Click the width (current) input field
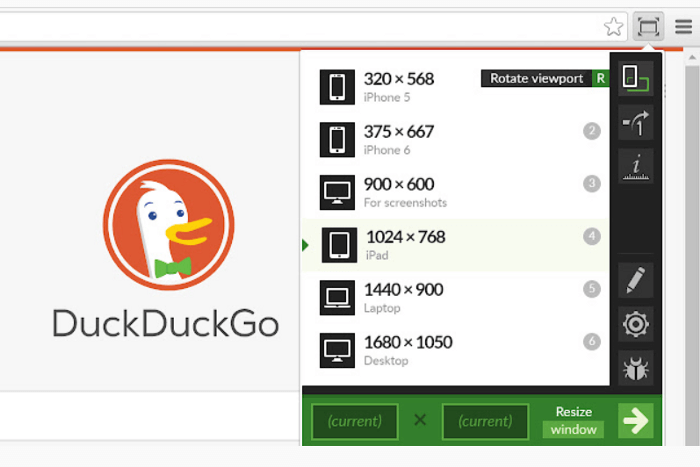Viewport: 700px width, 467px height. coord(355,421)
